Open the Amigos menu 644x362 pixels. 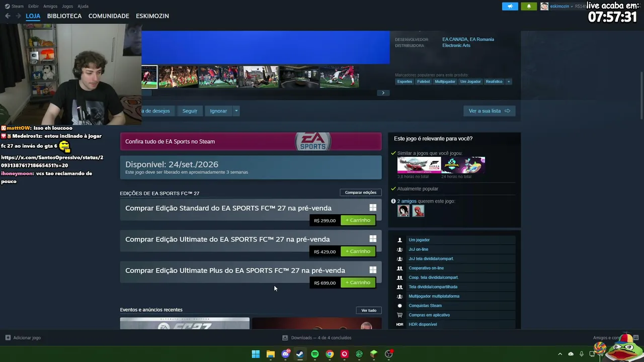click(x=50, y=6)
